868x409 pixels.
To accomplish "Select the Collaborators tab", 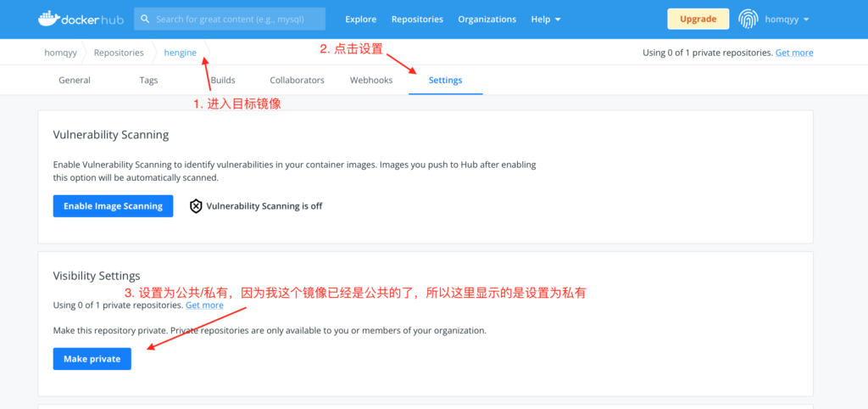I will click(297, 81).
